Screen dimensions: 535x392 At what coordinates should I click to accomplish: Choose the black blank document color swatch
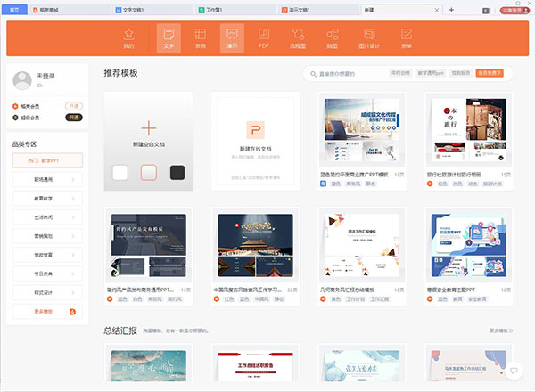point(177,172)
